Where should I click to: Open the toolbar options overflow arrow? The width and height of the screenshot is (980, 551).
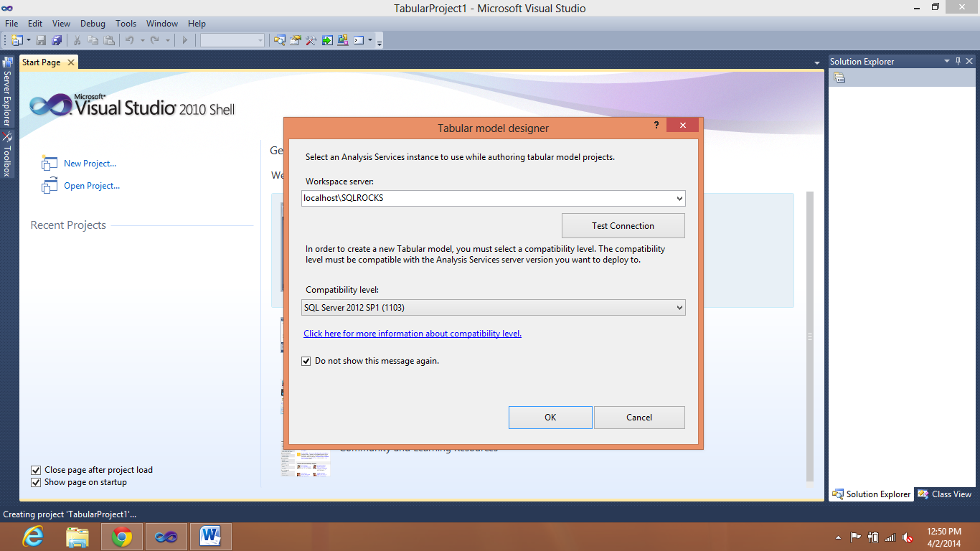380,42
